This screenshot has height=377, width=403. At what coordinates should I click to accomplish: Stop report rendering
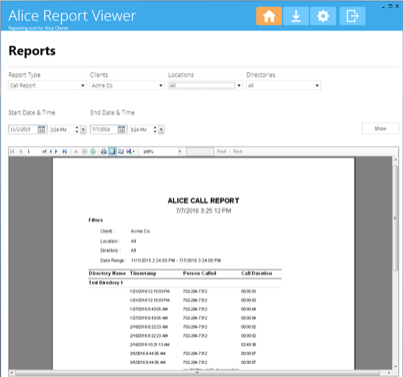pyautogui.click(x=84, y=151)
